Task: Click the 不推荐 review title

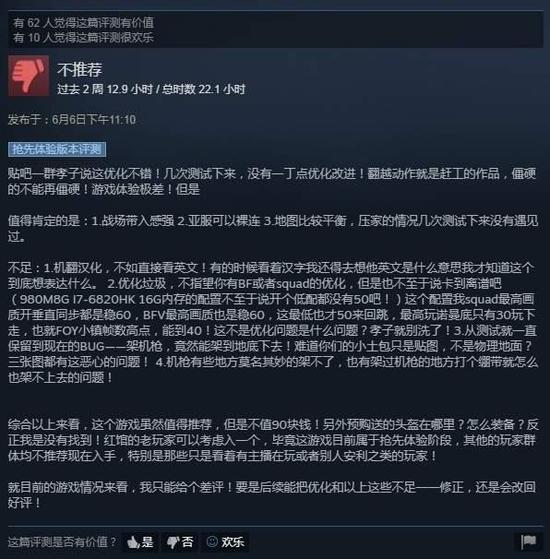Action: 80,70
